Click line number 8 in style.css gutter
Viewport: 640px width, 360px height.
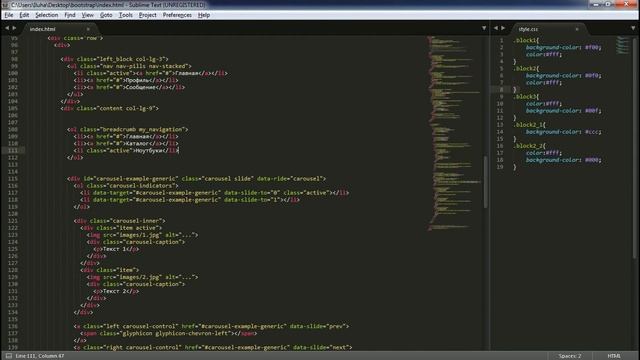[502, 89]
